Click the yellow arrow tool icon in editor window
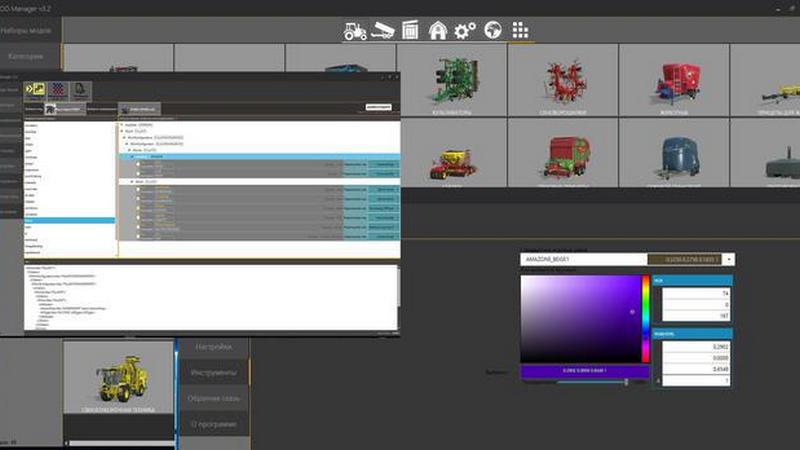This screenshot has height=450, width=800. pos(36,89)
